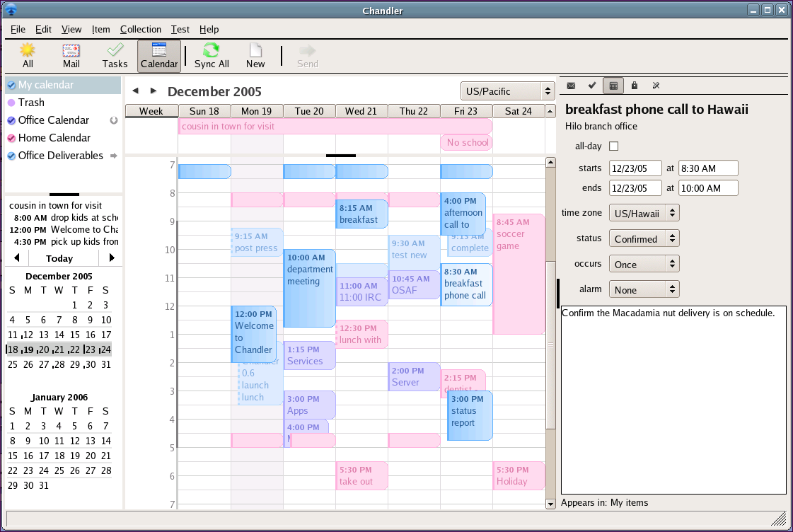The width and height of the screenshot is (793, 532).
Task: Sync All collections
Action: (212, 56)
